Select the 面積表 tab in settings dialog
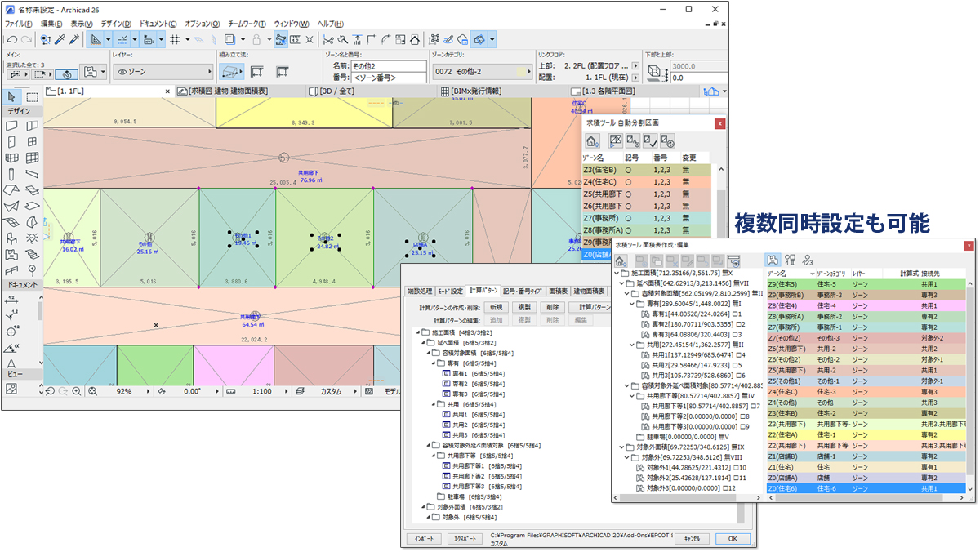 tap(559, 291)
